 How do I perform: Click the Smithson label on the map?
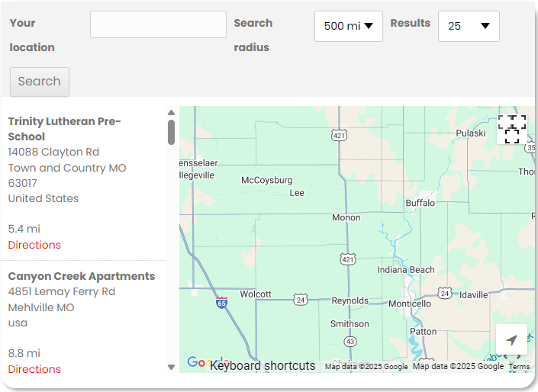pyautogui.click(x=350, y=324)
